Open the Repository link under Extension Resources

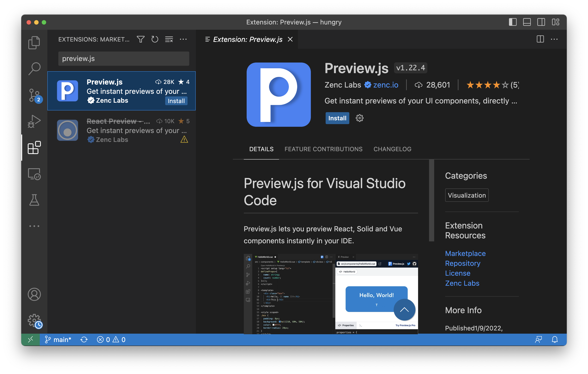point(462,263)
